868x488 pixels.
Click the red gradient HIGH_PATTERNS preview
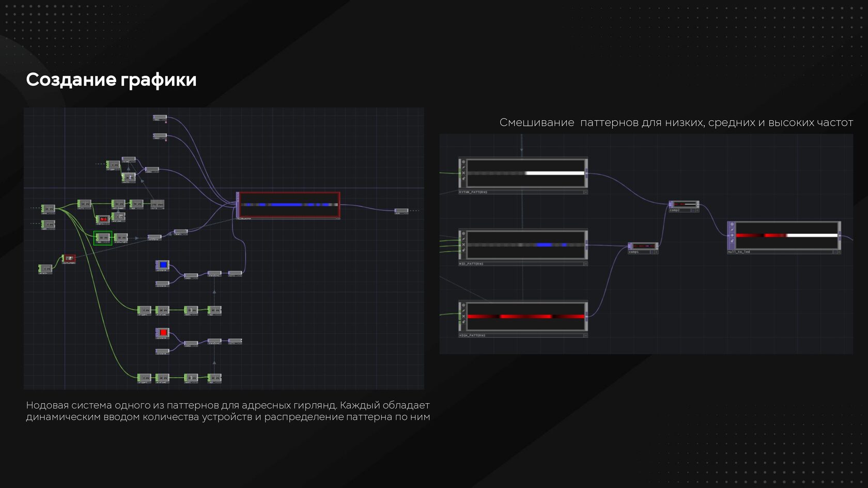pos(525,317)
